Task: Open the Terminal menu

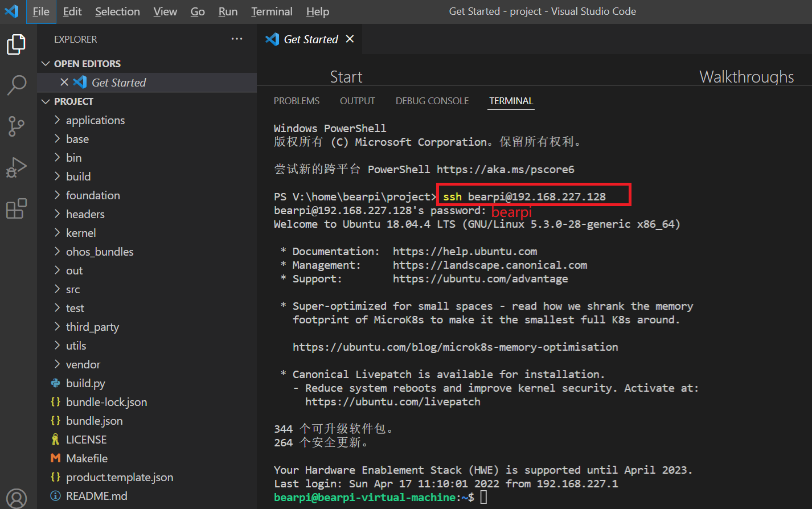Action: 272,11
